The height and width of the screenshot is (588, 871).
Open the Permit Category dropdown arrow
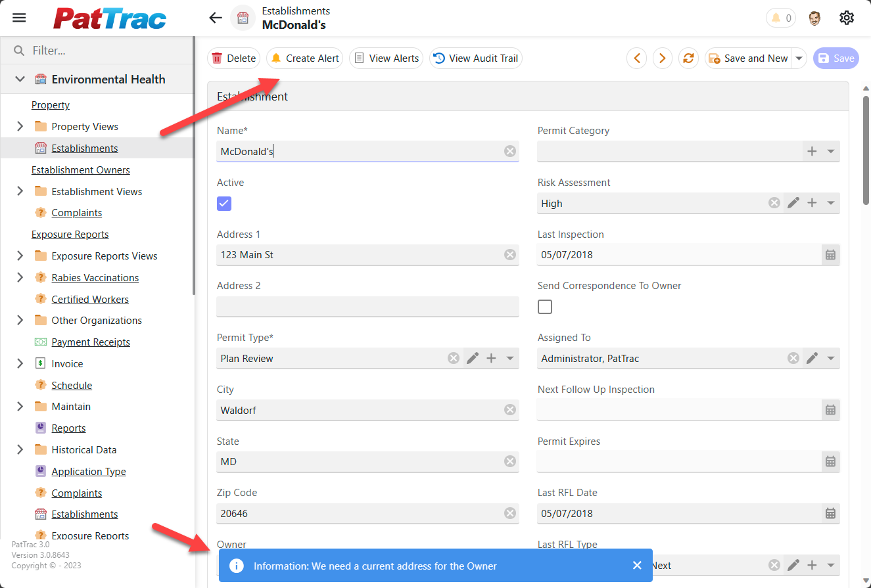click(831, 151)
